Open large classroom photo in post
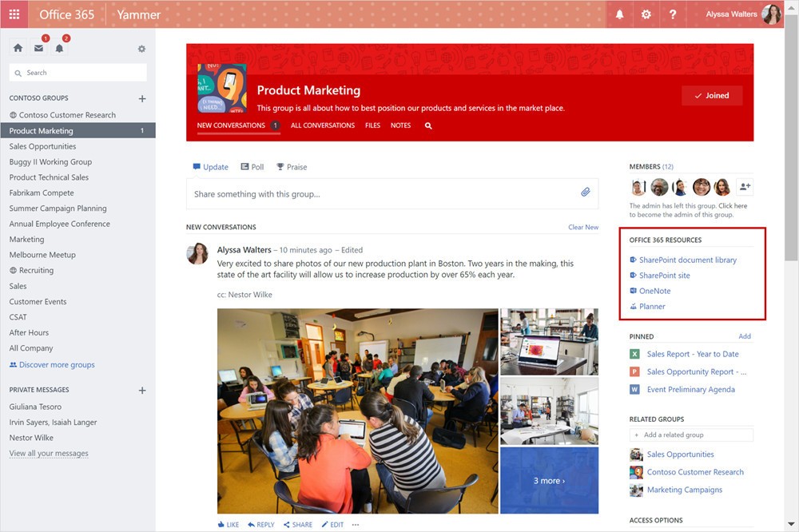799x532 pixels. coord(358,411)
